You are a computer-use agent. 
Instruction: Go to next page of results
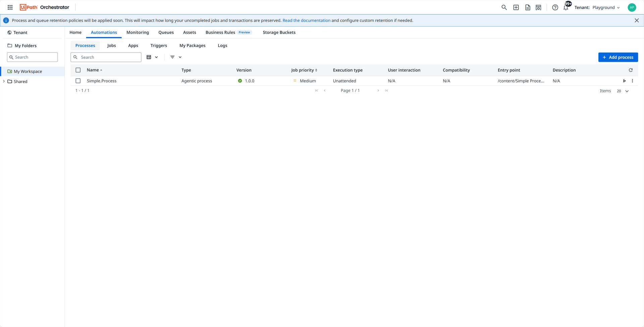point(378,91)
